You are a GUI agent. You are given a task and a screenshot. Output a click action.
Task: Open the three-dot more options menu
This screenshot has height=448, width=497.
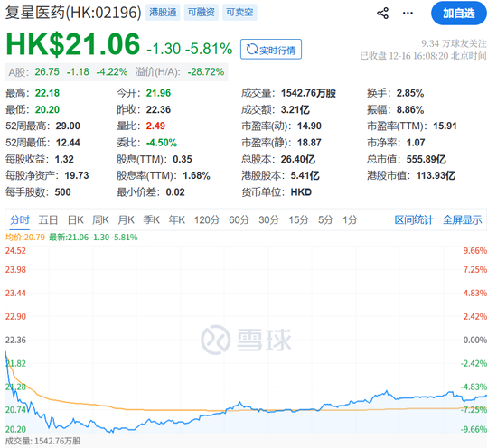pyautogui.click(x=408, y=14)
